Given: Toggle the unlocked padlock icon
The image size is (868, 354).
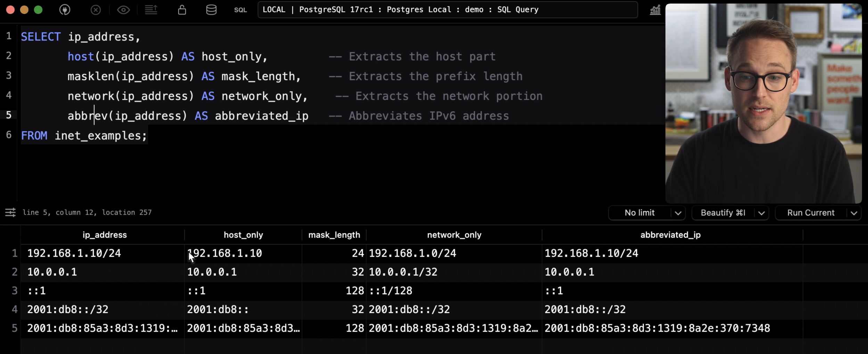Looking at the screenshot, I should click(x=182, y=10).
